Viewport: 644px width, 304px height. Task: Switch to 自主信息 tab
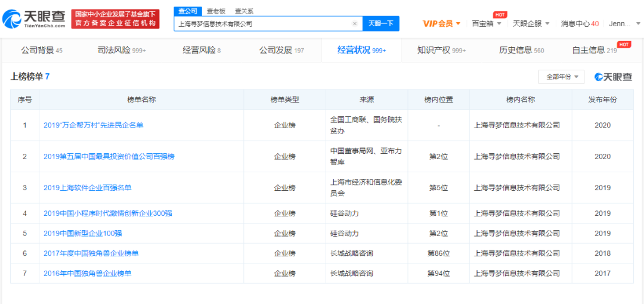point(595,51)
